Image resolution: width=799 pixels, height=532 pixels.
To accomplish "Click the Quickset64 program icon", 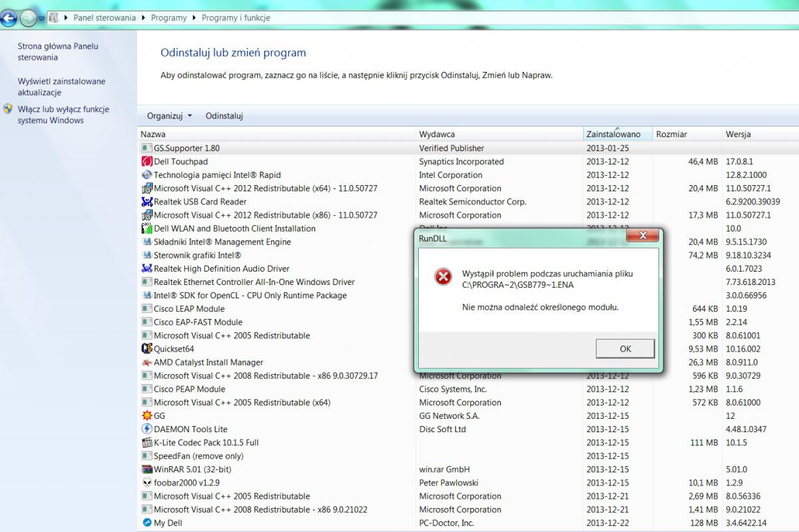I will (x=147, y=348).
